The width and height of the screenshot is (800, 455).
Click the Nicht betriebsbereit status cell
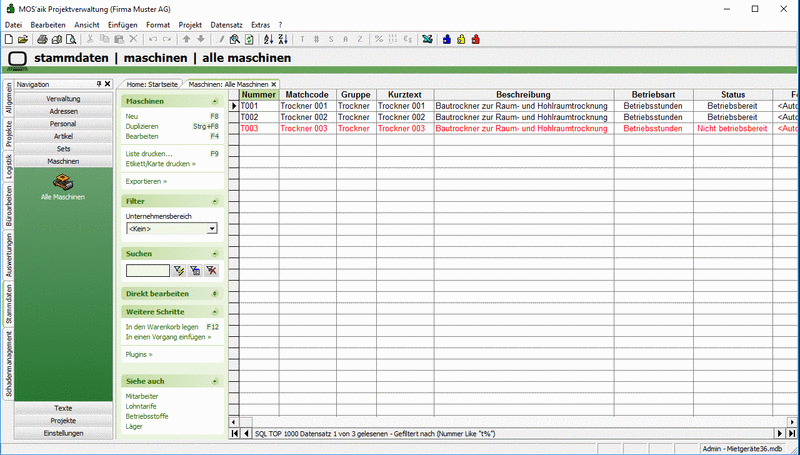733,129
